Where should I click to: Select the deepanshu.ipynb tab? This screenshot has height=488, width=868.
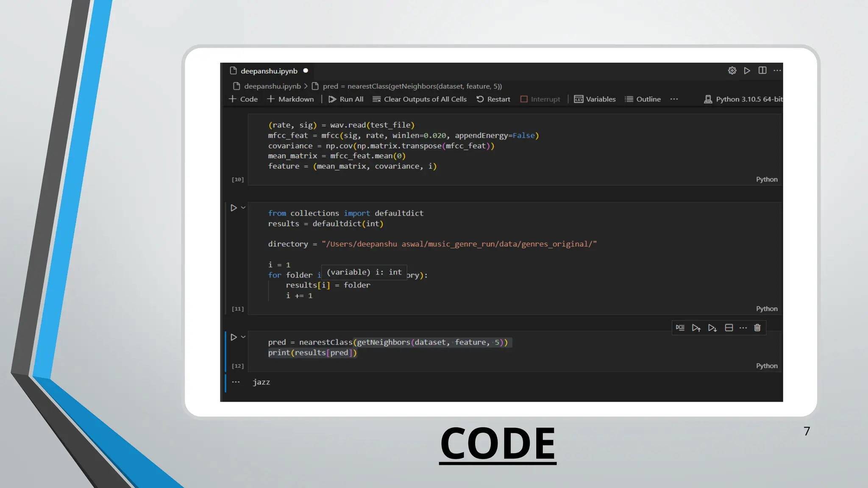pos(269,71)
